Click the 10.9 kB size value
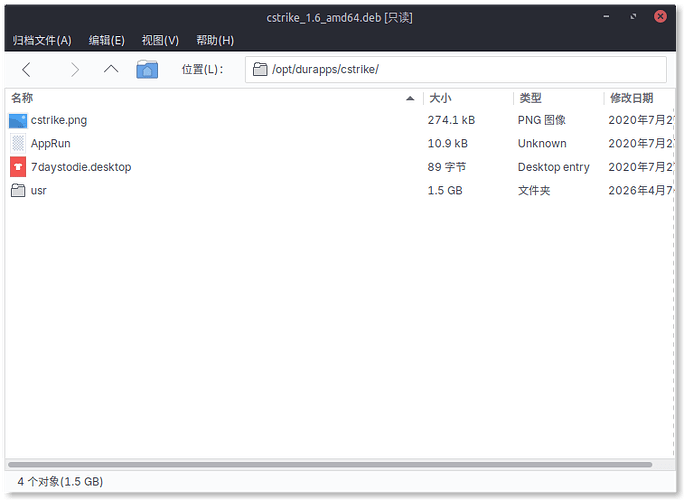 point(448,144)
